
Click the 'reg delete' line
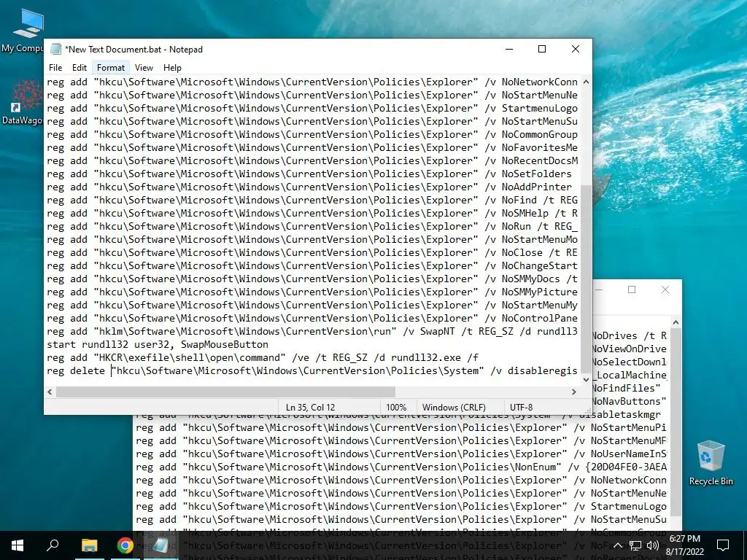pos(312,370)
